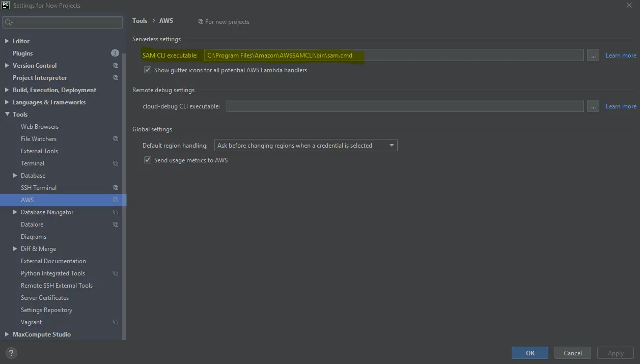The image size is (640, 364).
Task: Click the search magnifier icon in settings
Action: tap(8, 22)
